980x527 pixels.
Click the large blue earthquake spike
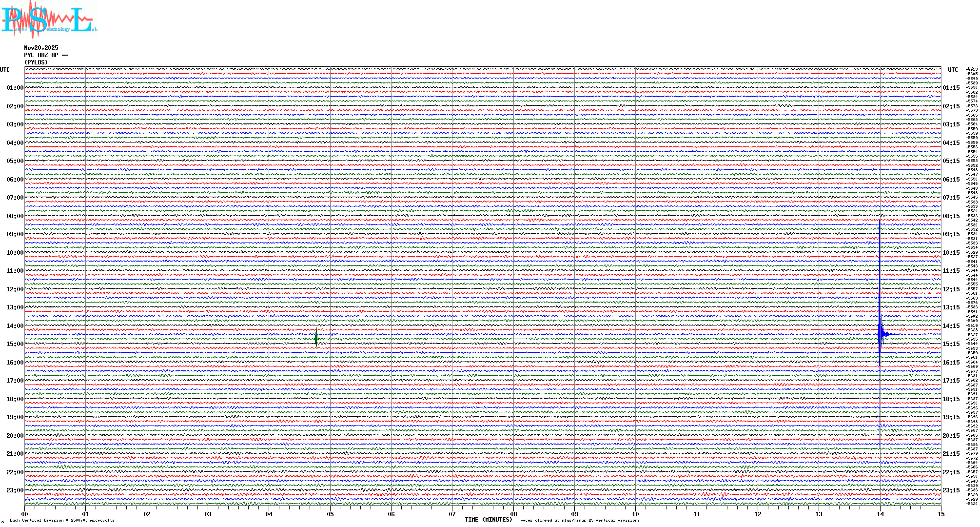click(880, 334)
